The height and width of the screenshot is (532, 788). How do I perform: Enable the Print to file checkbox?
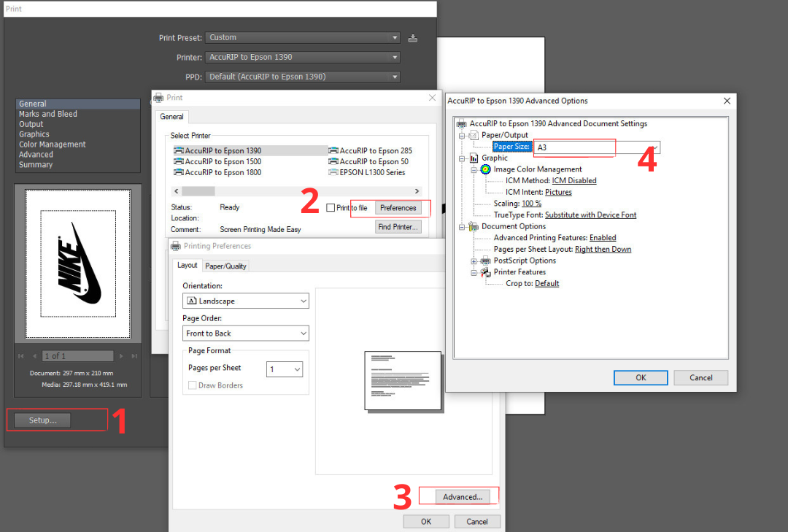[331, 208]
